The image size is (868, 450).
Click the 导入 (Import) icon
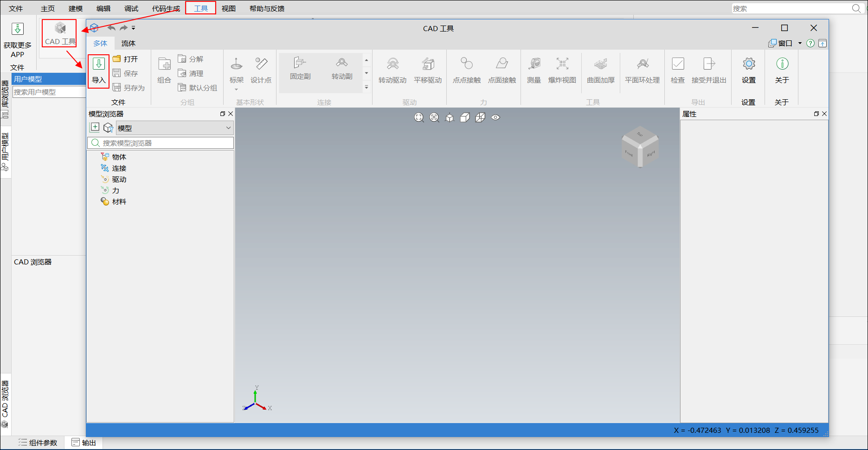(98, 64)
